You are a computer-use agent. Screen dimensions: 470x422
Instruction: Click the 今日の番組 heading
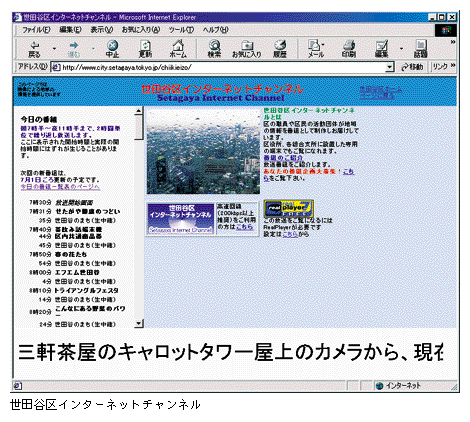(x=39, y=119)
